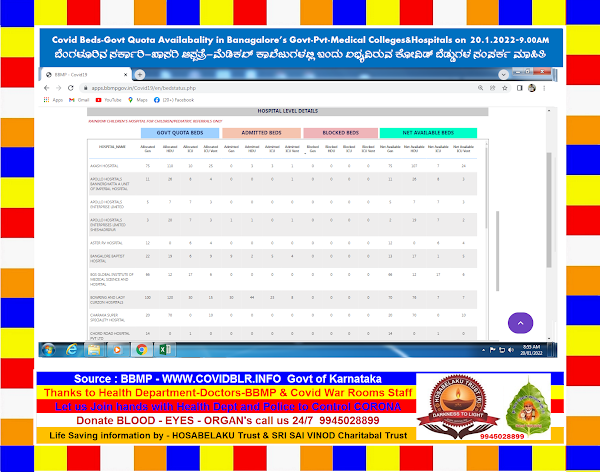Click the Blocked Gen column header
This screenshot has height=472, width=600.
pos(313,149)
